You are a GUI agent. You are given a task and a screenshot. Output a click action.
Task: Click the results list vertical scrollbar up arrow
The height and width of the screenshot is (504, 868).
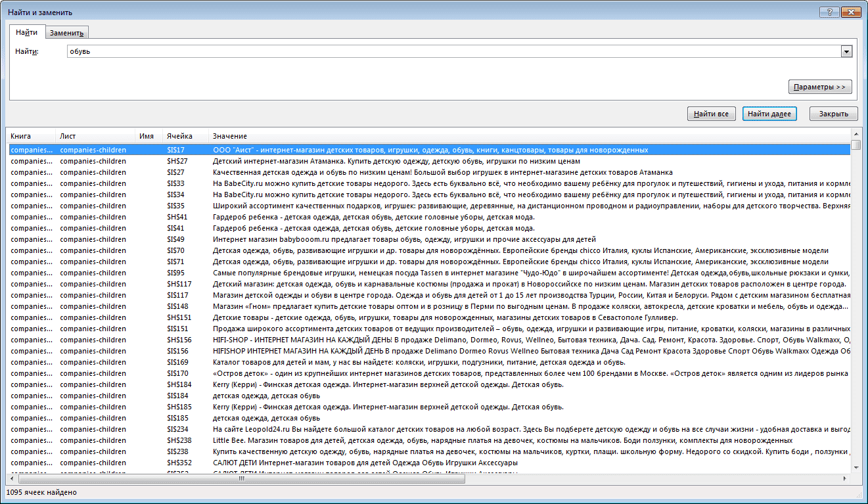pyautogui.click(x=856, y=135)
